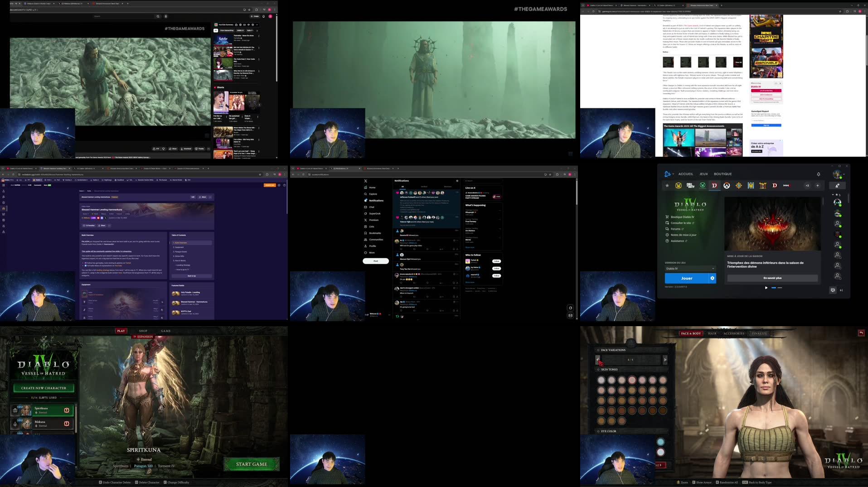This screenshot has height=487, width=868.
Task: Select the Mekuna character slot
Action: 41,423
